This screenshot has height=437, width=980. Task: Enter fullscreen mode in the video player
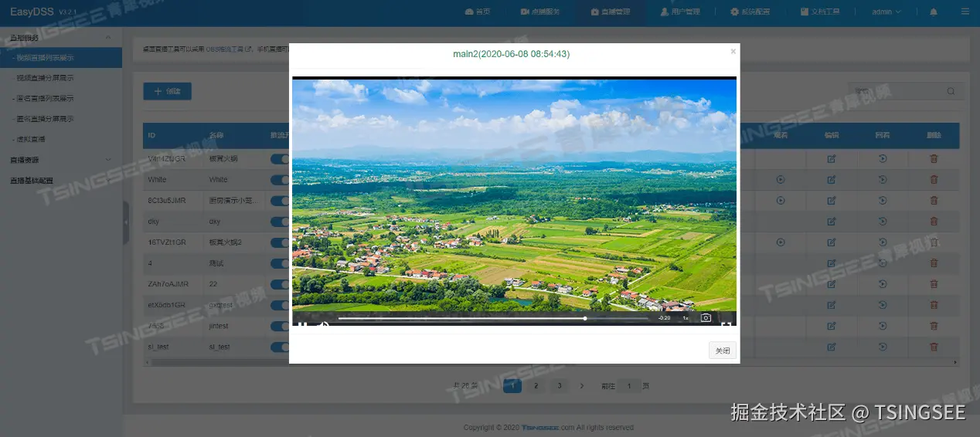point(726,324)
